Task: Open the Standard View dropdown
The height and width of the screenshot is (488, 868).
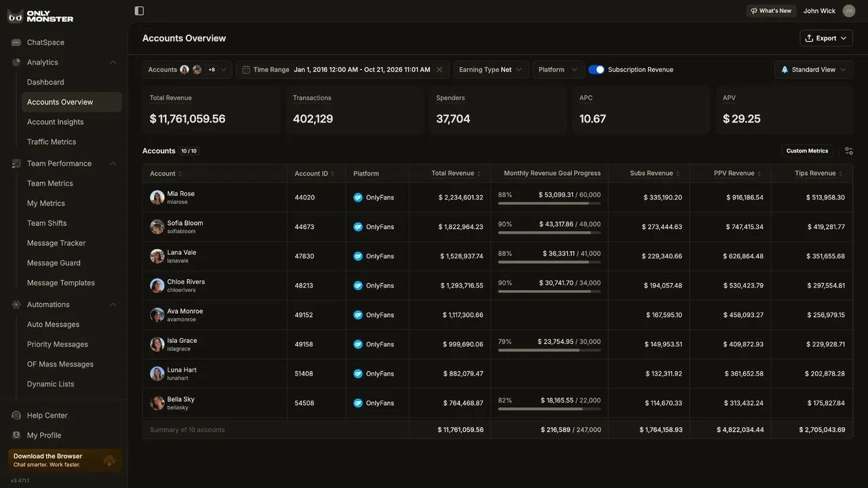Action: click(814, 70)
